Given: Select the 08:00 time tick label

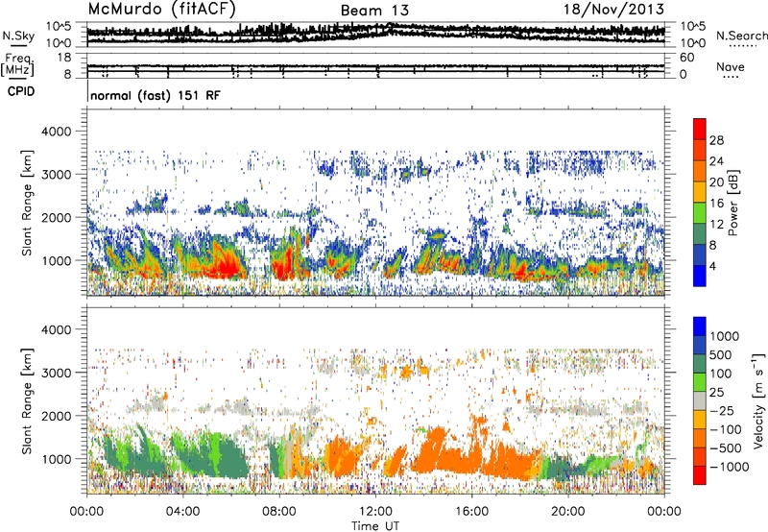Looking at the screenshot, I should (x=279, y=512).
